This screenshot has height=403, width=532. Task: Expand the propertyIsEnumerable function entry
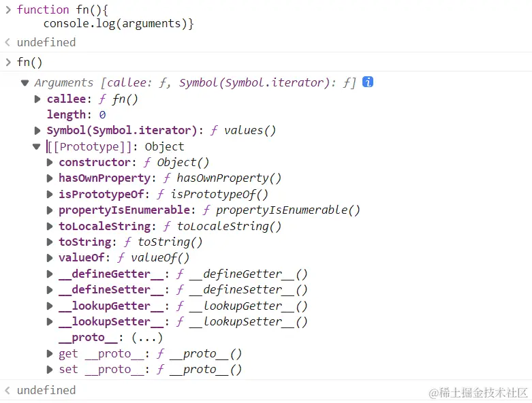[50, 210]
